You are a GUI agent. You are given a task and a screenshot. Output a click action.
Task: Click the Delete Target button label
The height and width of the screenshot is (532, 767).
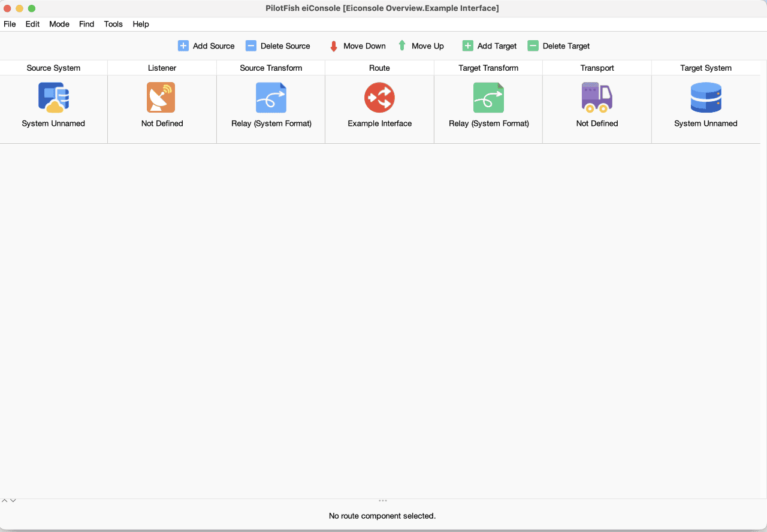pyautogui.click(x=566, y=46)
